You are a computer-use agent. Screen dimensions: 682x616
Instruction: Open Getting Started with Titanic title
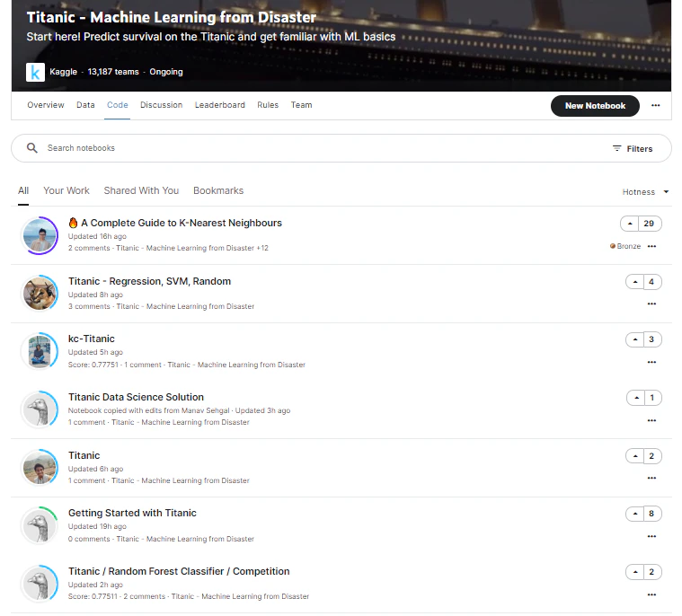click(132, 513)
